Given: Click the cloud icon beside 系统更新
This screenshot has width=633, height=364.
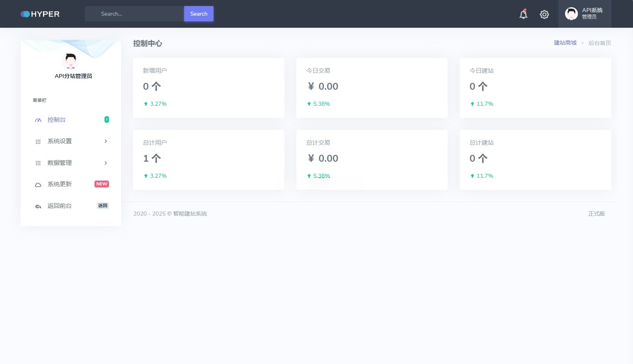Looking at the screenshot, I should pos(38,185).
